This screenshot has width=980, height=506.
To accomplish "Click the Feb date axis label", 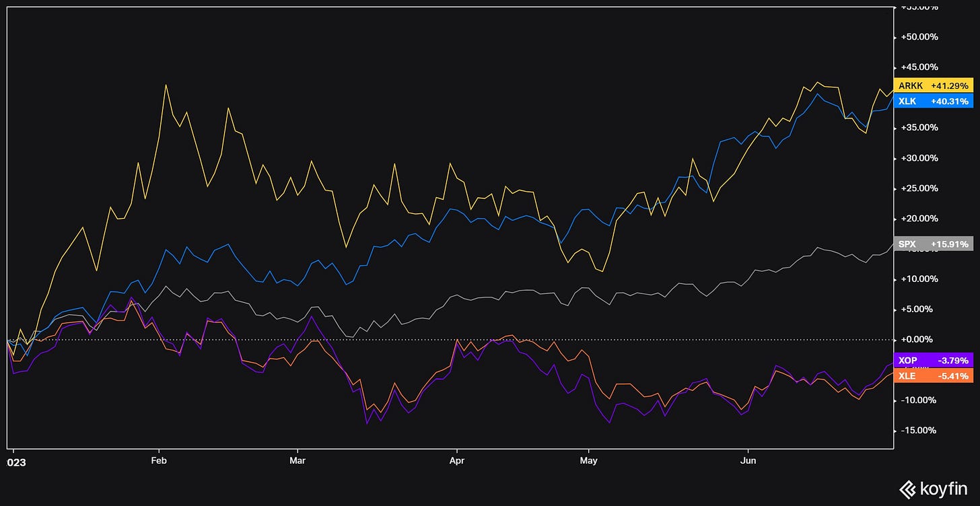I will coord(159,461).
